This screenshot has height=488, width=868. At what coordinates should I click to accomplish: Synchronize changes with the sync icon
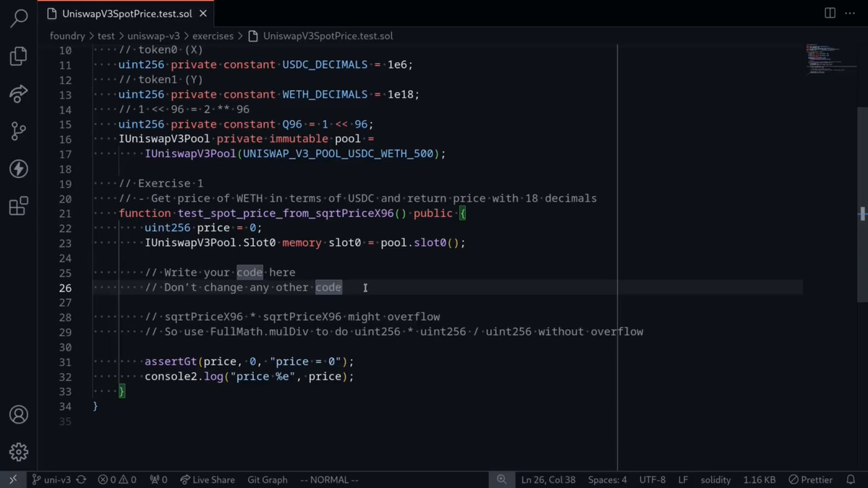[82, 479]
